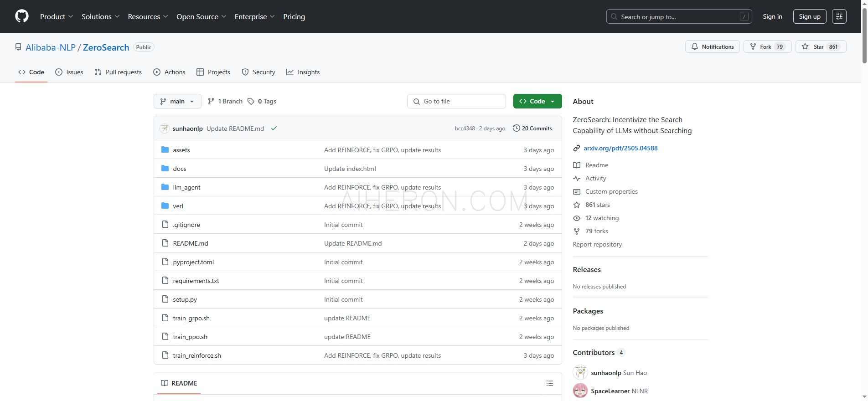Open the arxiv.org/pdf/2505.04588 link
The width and height of the screenshot is (868, 401).
pos(620,148)
